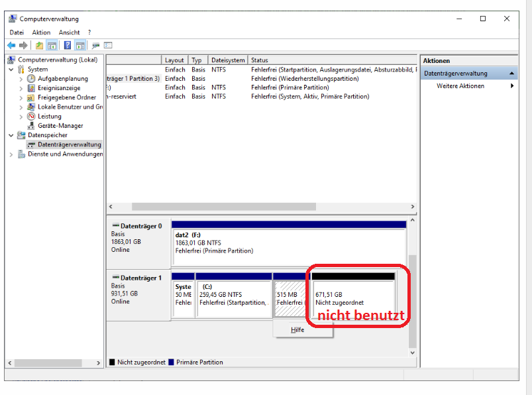Image resolution: width=532 pixels, height=395 pixels.
Task: Open the ? help menu
Action: pyautogui.click(x=89, y=32)
